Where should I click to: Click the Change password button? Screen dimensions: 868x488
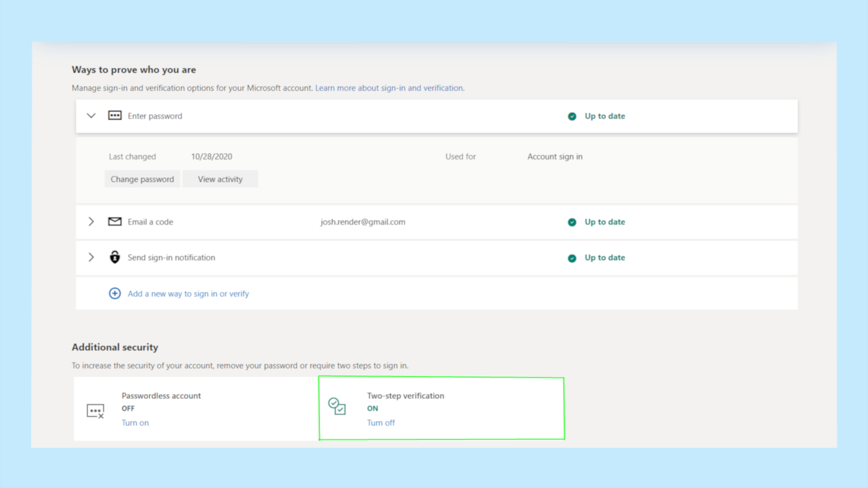(142, 179)
